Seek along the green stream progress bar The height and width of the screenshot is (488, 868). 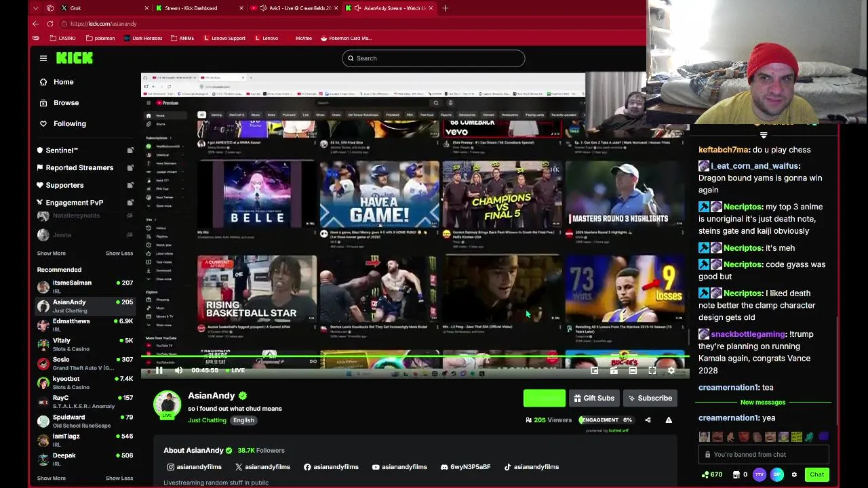[x=415, y=357]
